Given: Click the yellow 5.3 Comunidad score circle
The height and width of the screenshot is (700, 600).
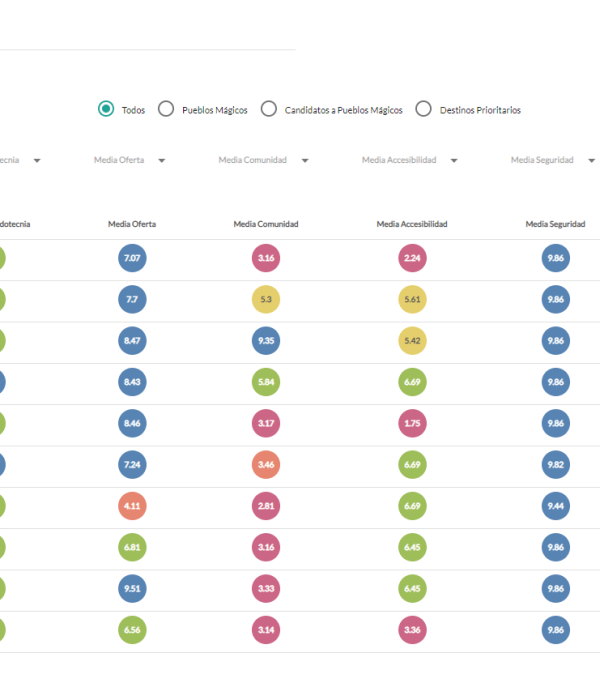Looking at the screenshot, I should click(x=266, y=299).
